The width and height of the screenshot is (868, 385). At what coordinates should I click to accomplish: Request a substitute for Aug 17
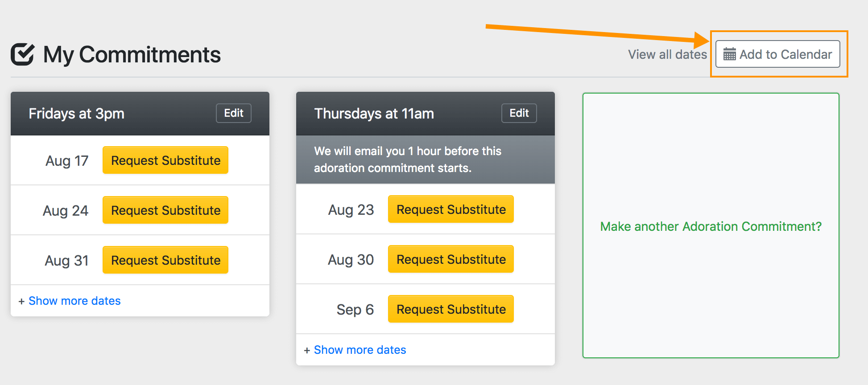165,160
